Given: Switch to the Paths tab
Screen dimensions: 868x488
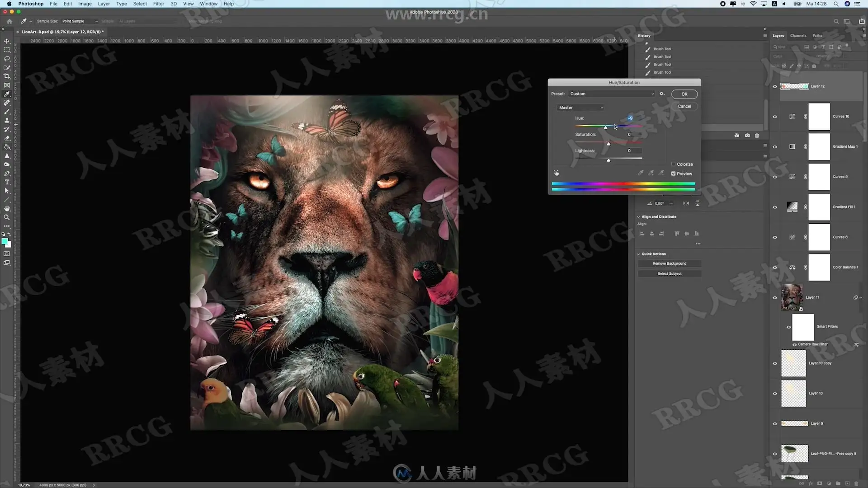Looking at the screenshot, I should (x=817, y=36).
